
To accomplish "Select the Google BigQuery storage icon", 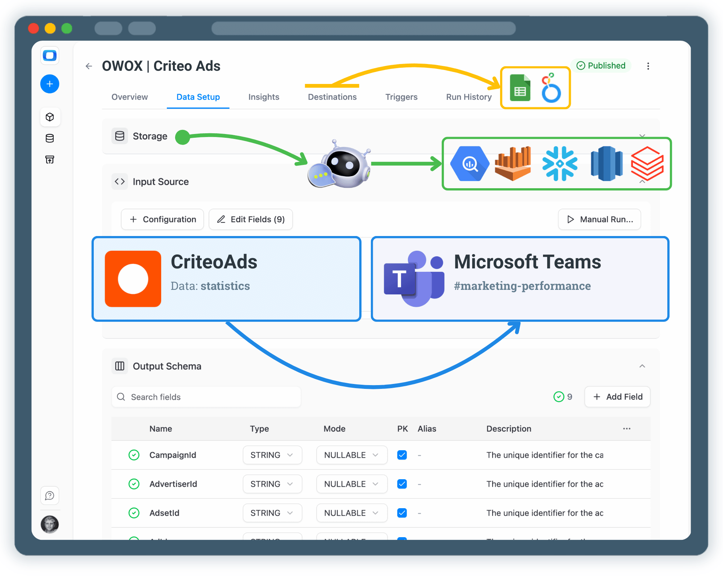I will point(469,163).
